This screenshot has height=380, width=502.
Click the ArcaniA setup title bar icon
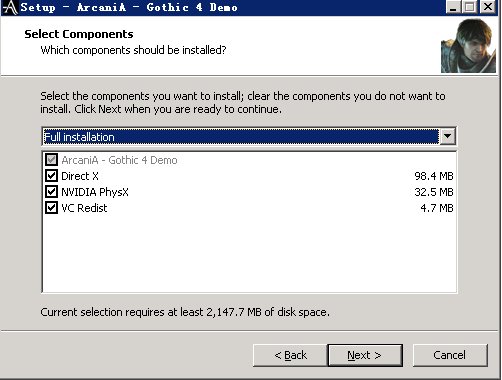10,7
